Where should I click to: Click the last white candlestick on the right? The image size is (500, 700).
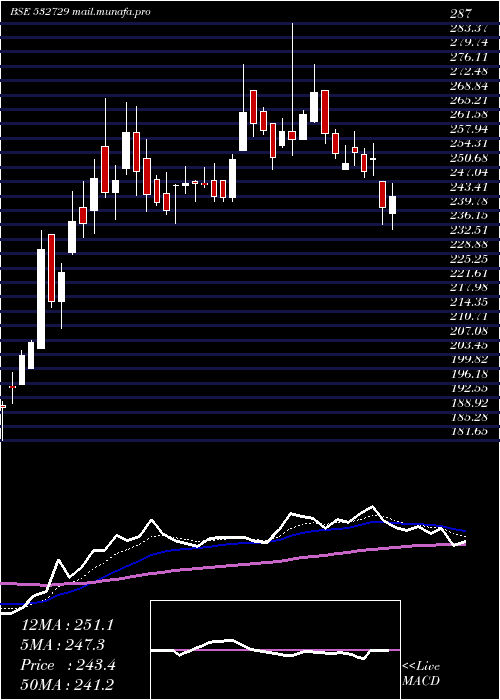392,205
